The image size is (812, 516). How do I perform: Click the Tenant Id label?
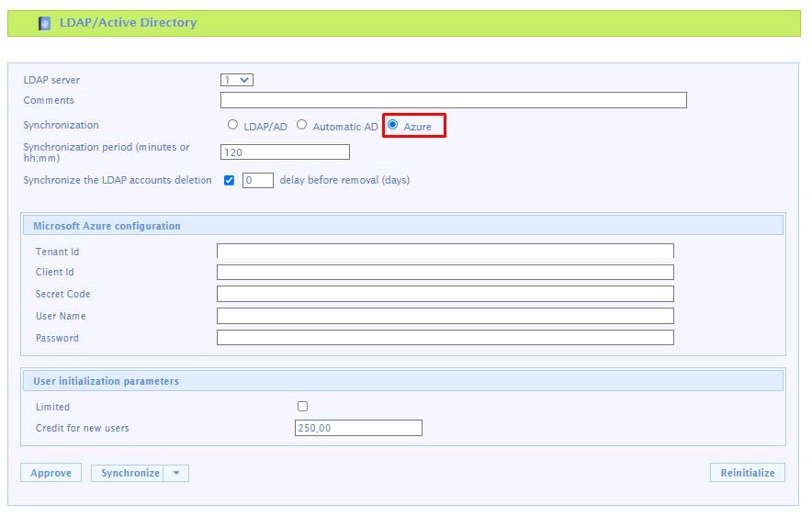(58, 252)
